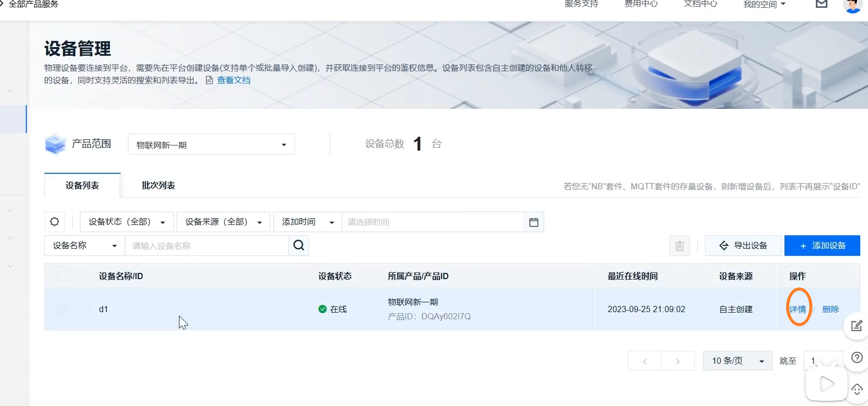868x406 pixels.
Task: Open the help question-mark icon
Action: (x=857, y=358)
